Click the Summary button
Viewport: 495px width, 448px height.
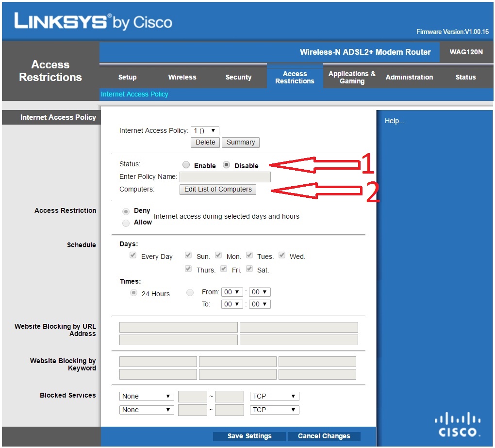[x=241, y=142]
